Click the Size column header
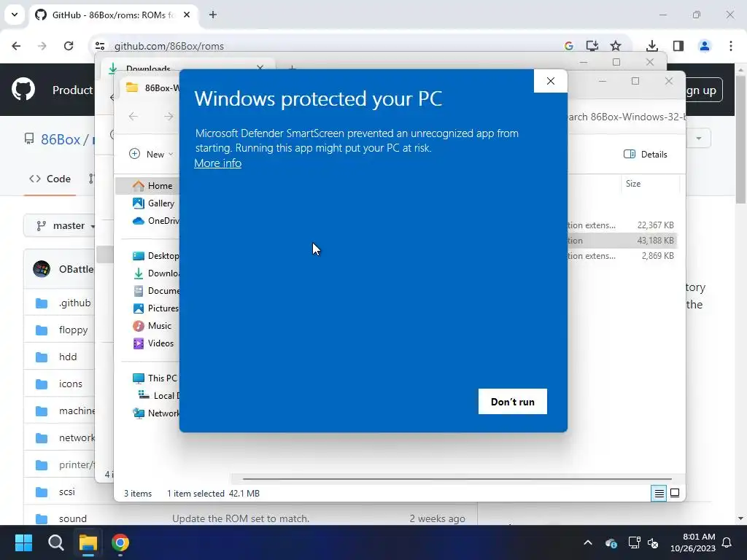The height and width of the screenshot is (560, 747). (x=633, y=184)
